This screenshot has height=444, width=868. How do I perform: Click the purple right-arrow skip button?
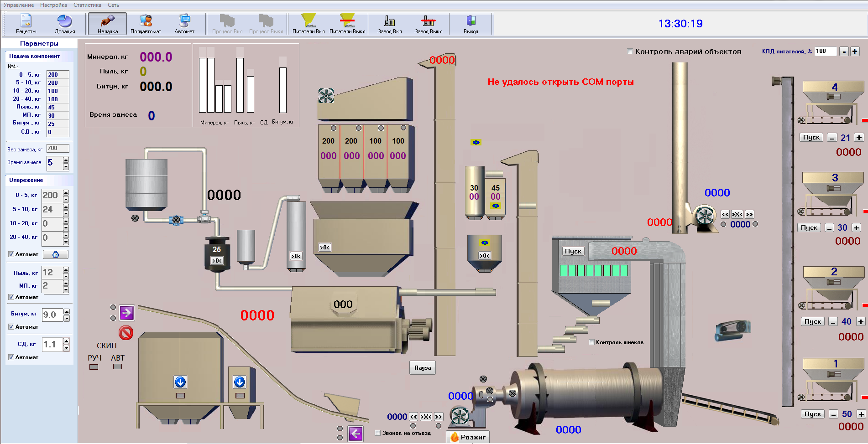pyautogui.click(x=126, y=313)
